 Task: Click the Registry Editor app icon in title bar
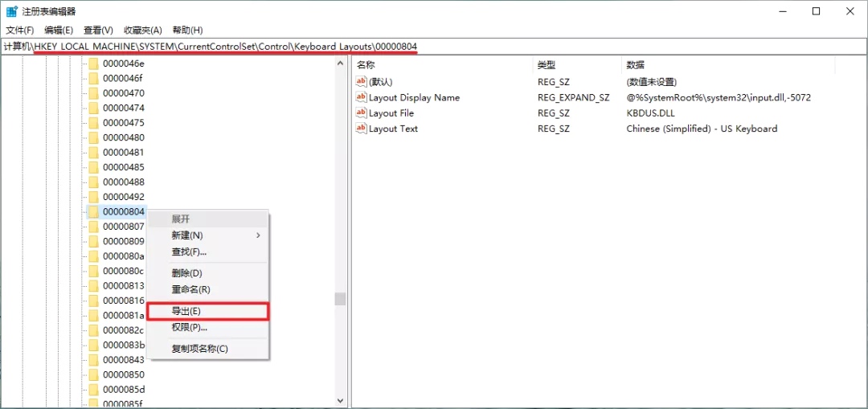tap(11, 11)
